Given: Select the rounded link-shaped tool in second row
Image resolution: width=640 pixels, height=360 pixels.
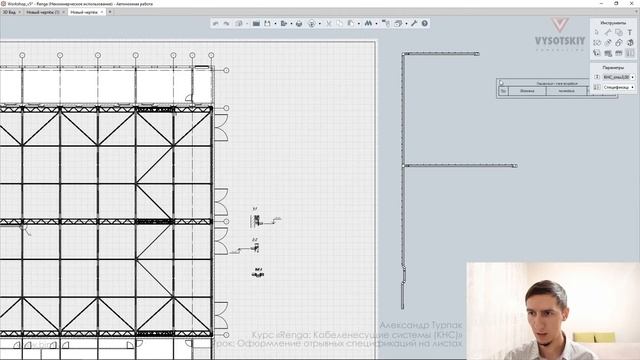Looking at the screenshot, I should click(619, 42).
